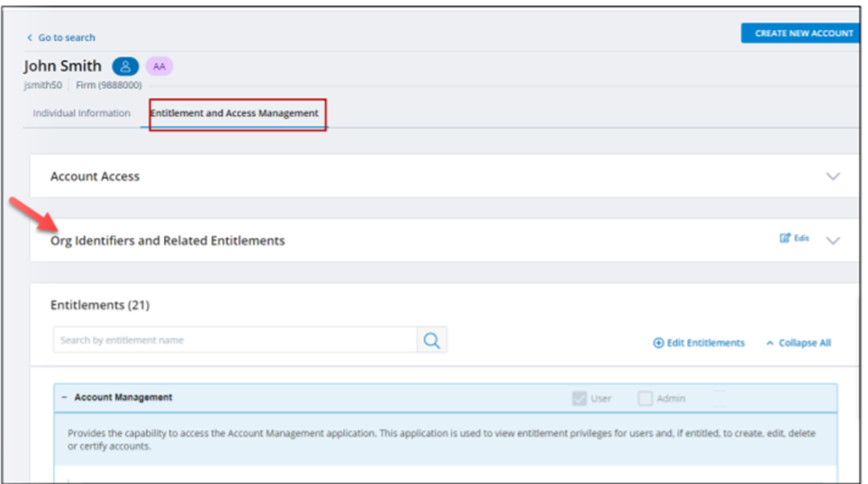Collapse Account Management using the minus icon
The width and height of the screenshot is (868, 484).
[x=64, y=398]
